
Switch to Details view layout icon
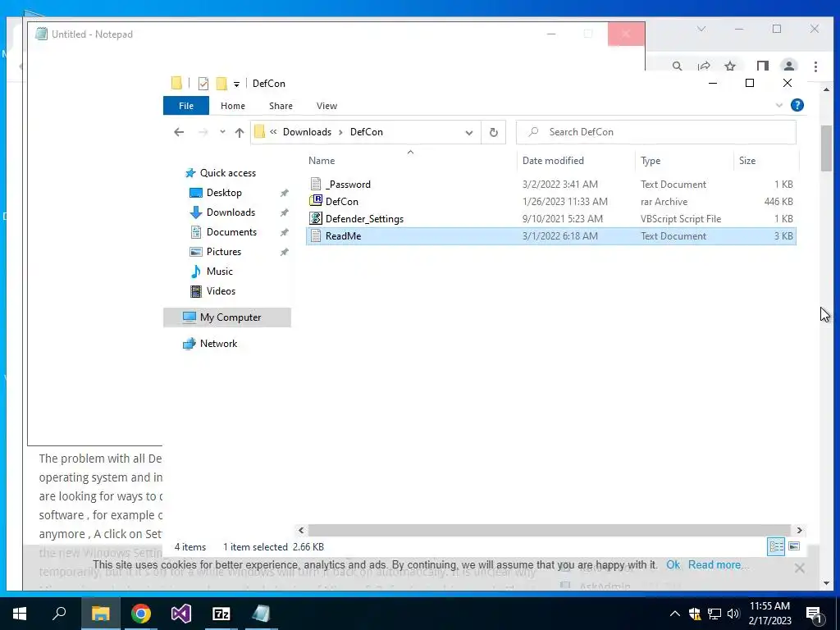pos(776,546)
